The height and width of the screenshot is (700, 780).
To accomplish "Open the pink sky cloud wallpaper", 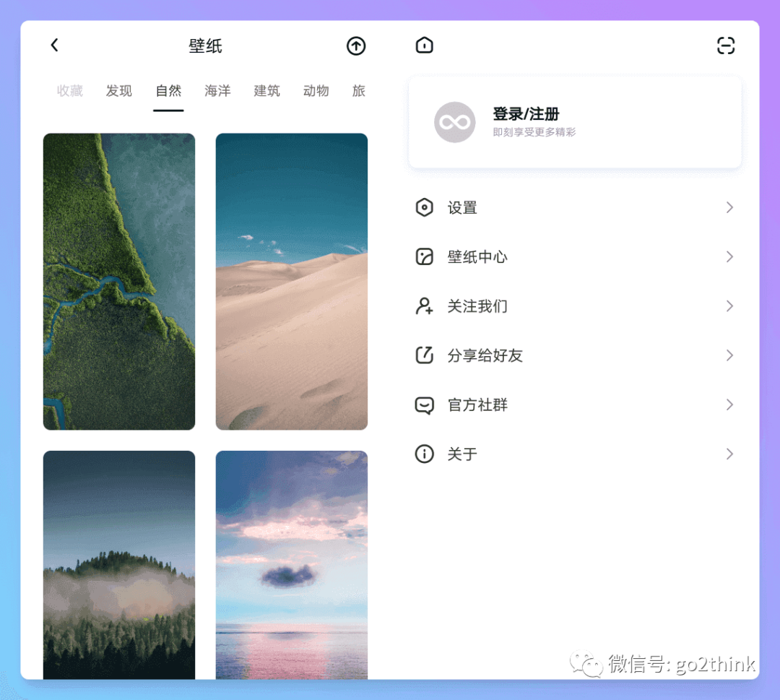I will tap(292, 565).
